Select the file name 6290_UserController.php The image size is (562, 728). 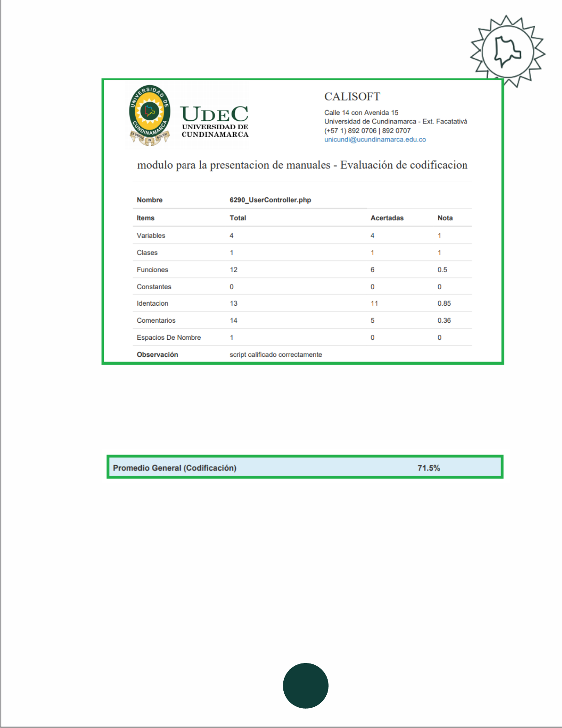coord(270,200)
